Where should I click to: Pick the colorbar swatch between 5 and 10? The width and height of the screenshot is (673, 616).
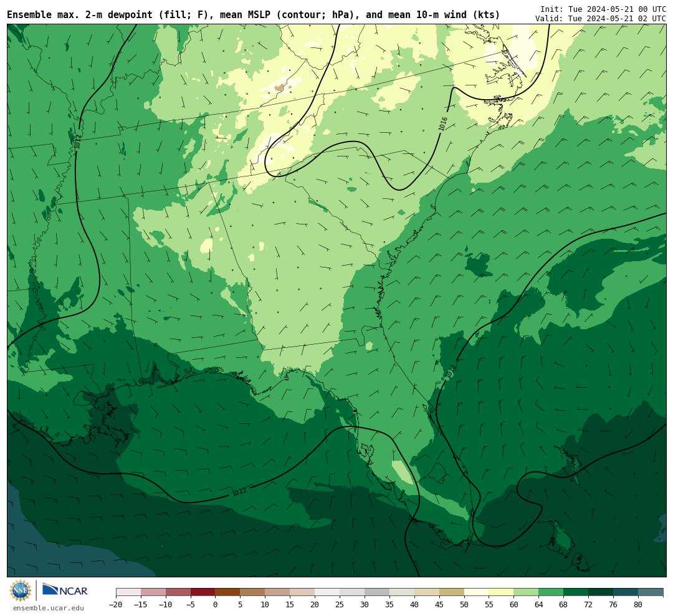(x=252, y=592)
